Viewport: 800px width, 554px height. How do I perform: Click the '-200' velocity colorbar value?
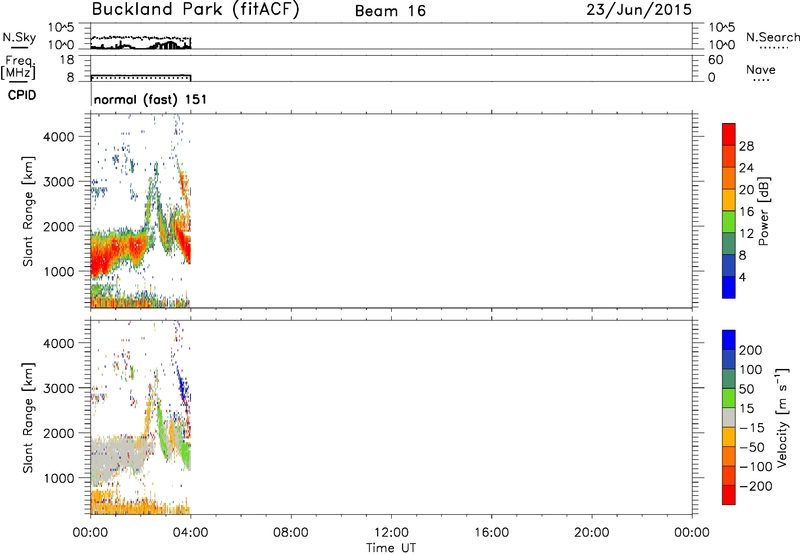pyautogui.click(x=756, y=486)
